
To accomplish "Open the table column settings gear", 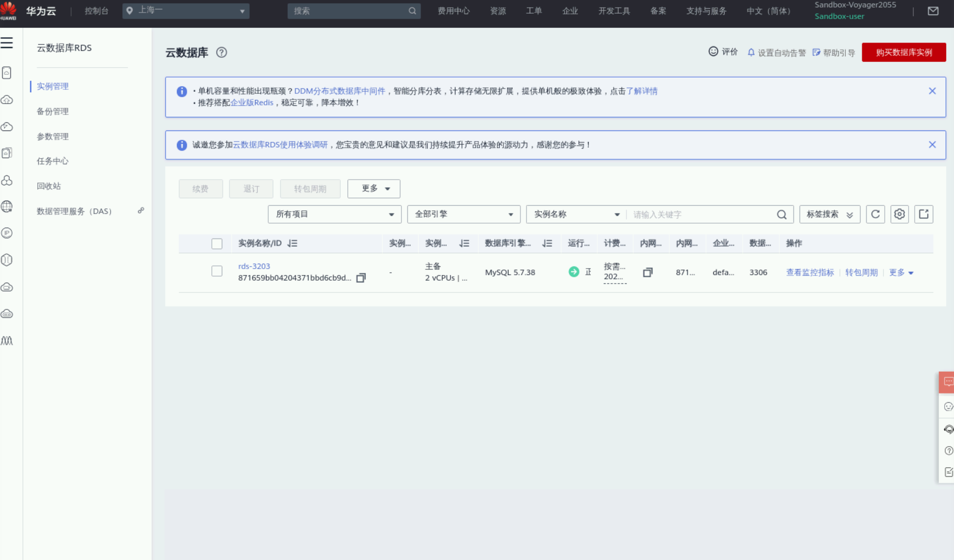I will [x=899, y=215].
